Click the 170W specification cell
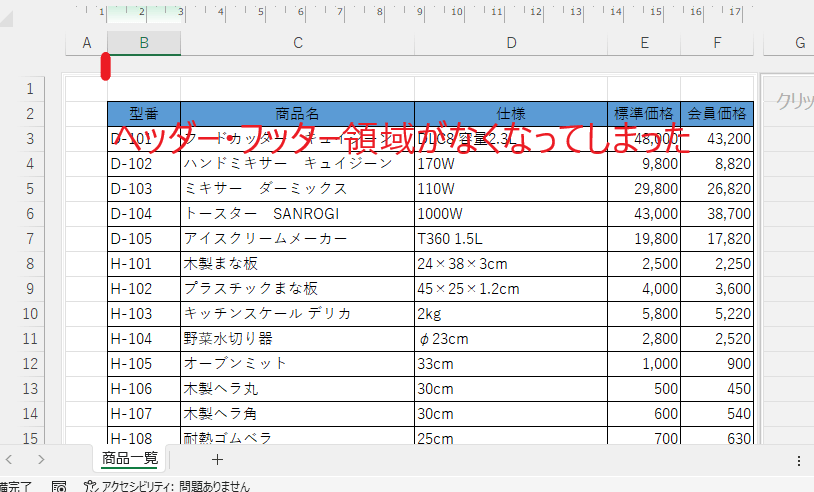814x492 pixels. (511, 163)
